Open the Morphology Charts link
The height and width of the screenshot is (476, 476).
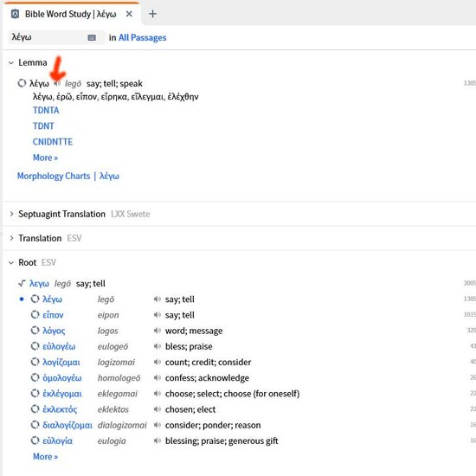(54, 176)
